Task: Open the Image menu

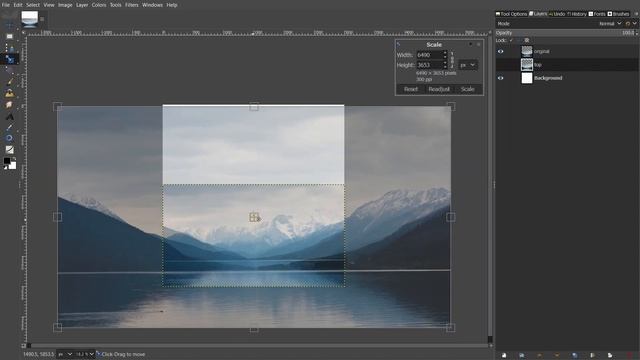Action: pyautogui.click(x=65, y=5)
